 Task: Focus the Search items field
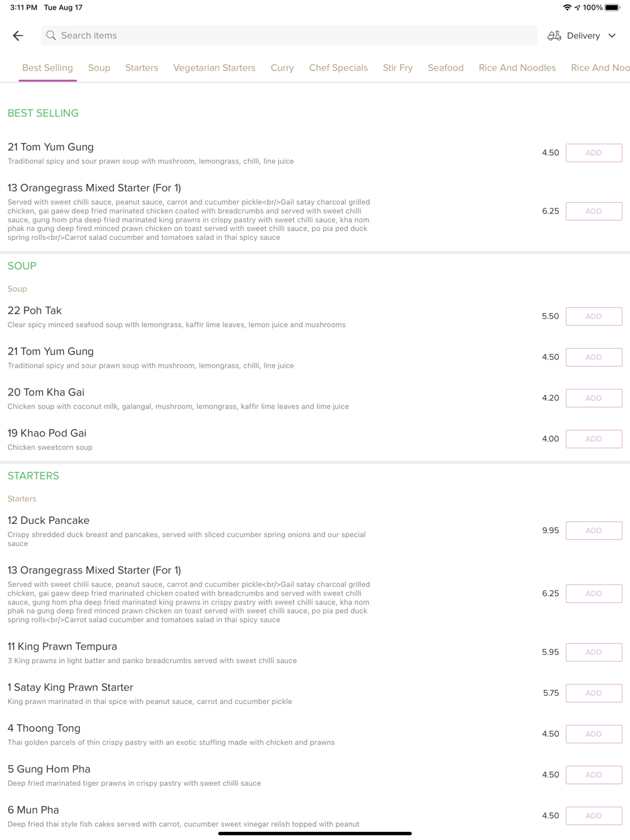click(x=290, y=36)
